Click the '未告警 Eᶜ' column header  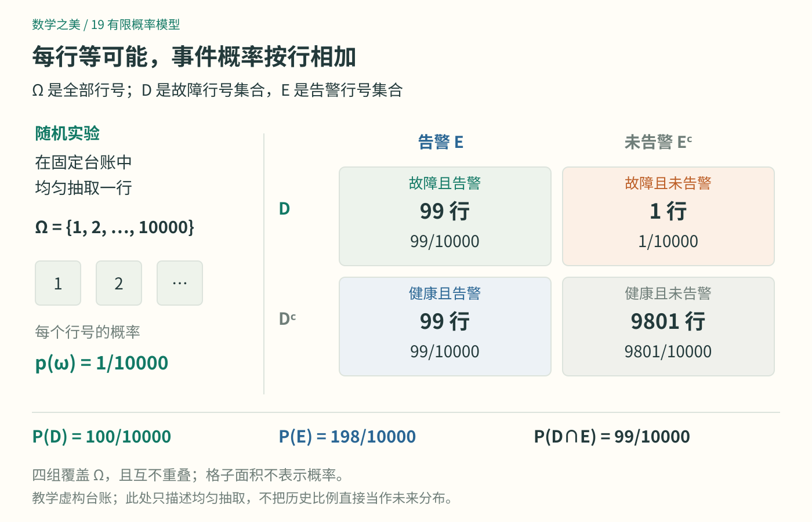tap(658, 142)
